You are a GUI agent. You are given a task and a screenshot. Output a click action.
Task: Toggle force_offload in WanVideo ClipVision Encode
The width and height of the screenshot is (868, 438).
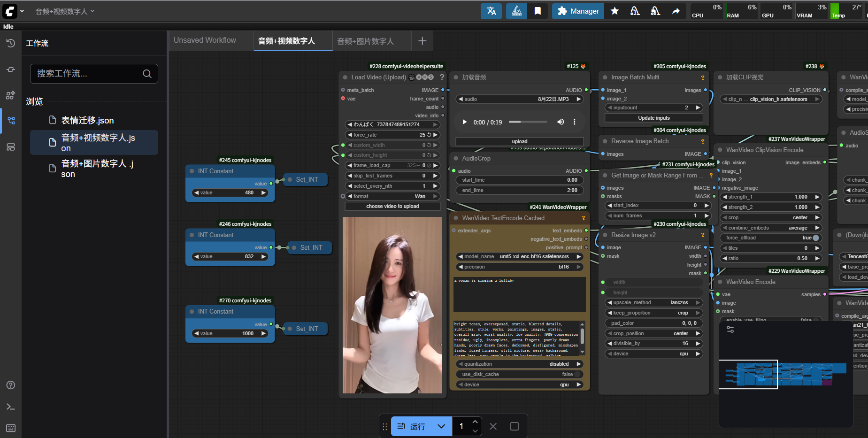815,238
